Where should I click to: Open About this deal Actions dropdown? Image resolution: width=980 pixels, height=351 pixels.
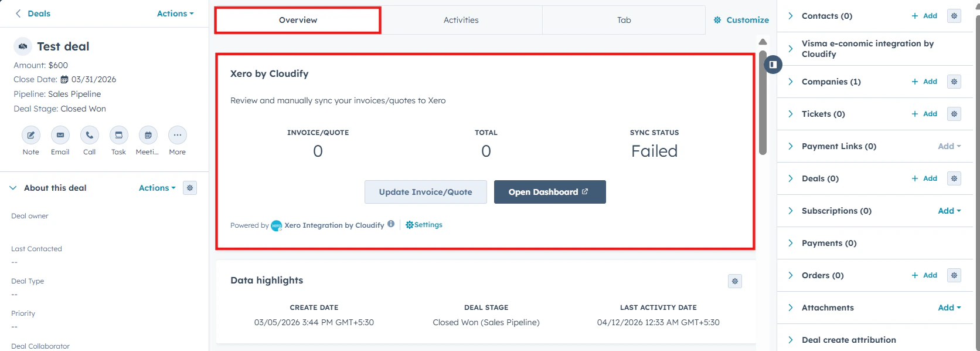click(157, 188)
